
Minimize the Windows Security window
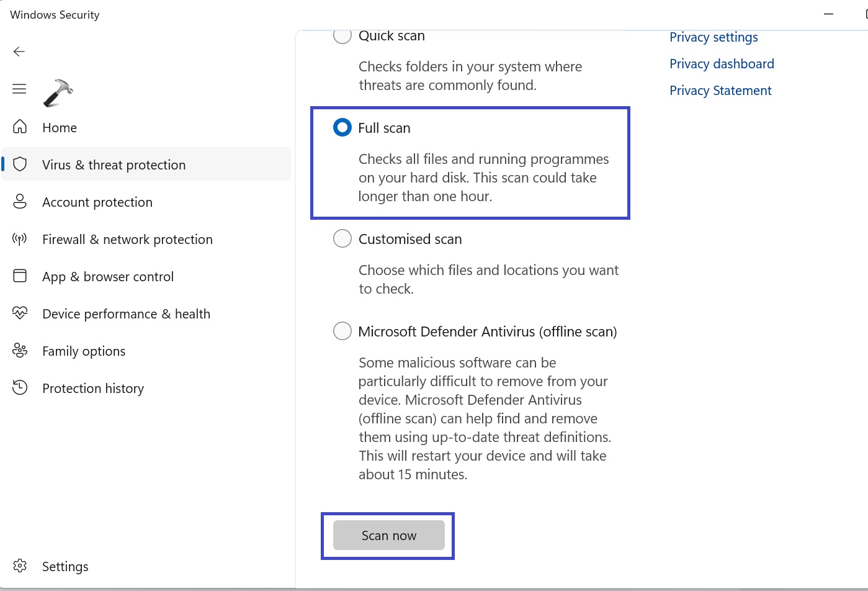(828, 14)
